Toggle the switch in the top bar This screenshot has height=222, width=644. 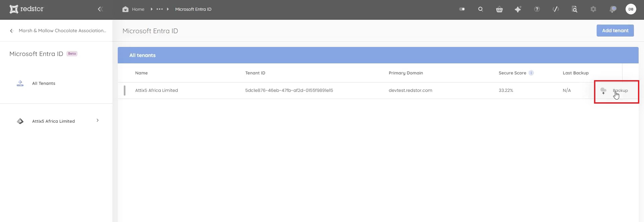point(462,9)
